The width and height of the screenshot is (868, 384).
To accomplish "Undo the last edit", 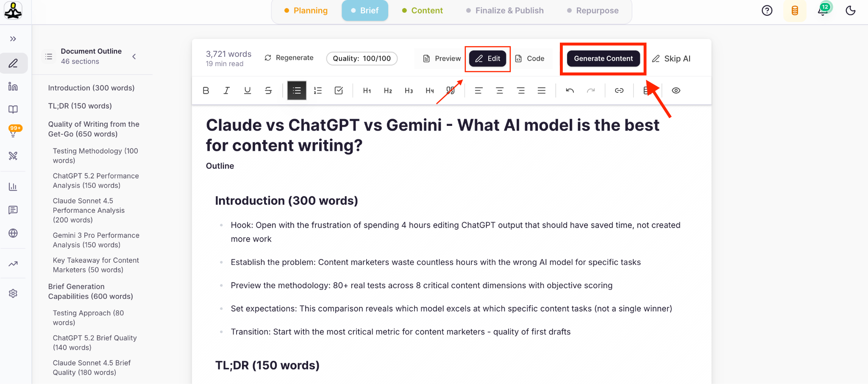I will [570, 90].
